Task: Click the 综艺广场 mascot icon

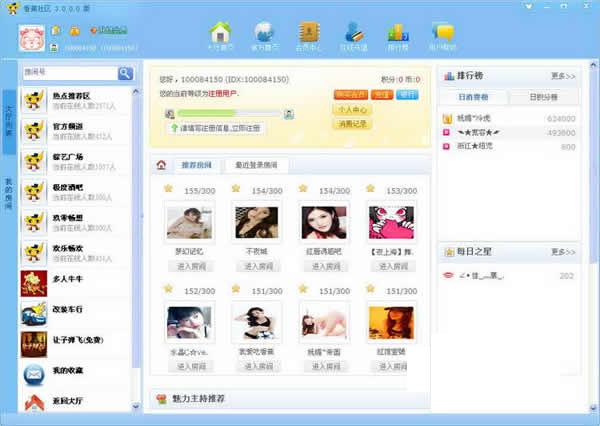Action: (34, 162)
